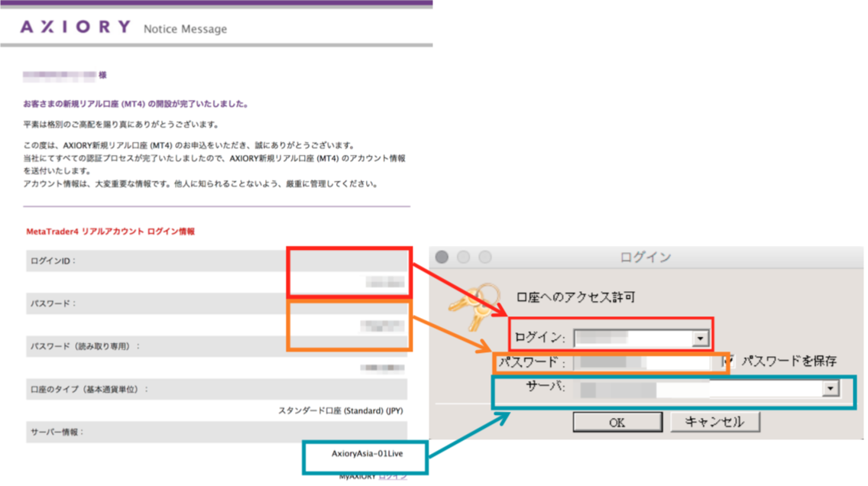Click the blurred パスワード value in email
The image size is (868, 486).
click(x=381, y=326)
